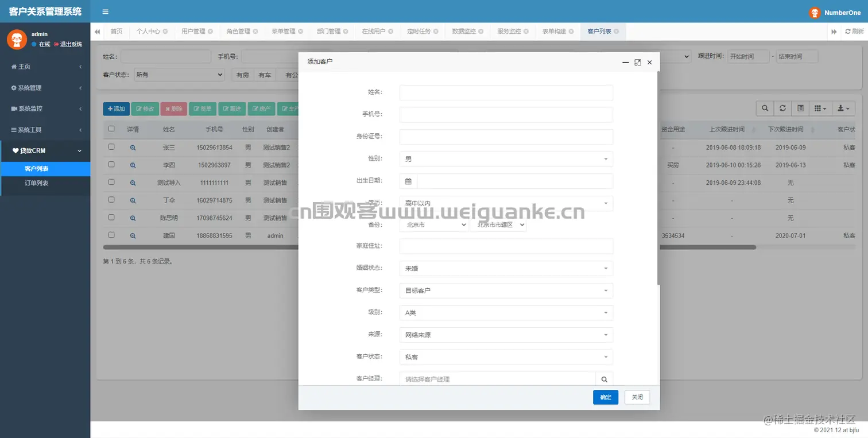Click the 关闭 button in dialog
The height and width of the screenshot is (438, 868).
point(637,397)
